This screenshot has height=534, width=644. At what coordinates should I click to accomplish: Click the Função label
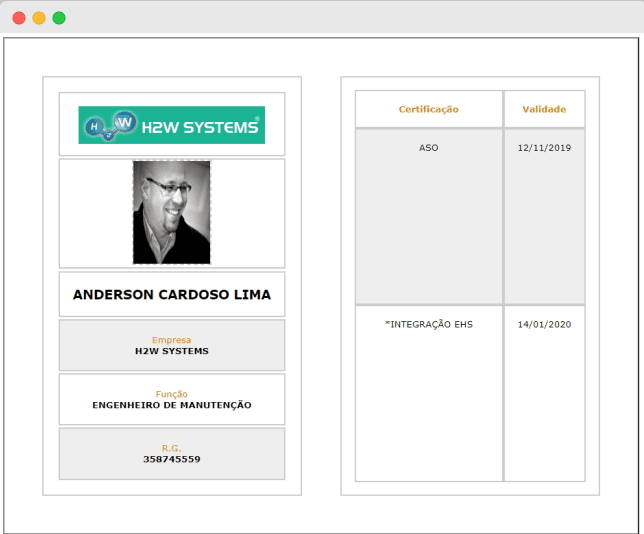172,394
